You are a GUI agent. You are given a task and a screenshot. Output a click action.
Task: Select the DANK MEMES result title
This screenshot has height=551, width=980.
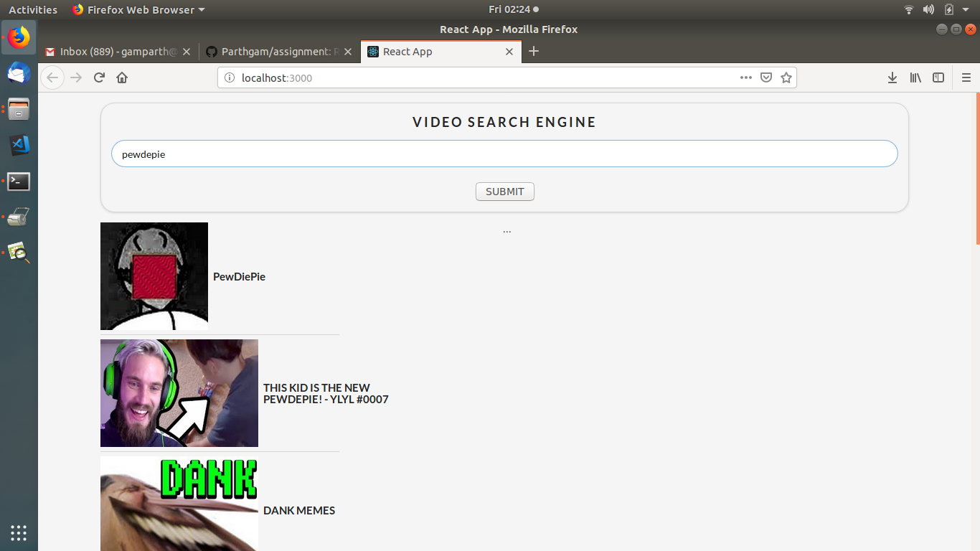[299, 511]
